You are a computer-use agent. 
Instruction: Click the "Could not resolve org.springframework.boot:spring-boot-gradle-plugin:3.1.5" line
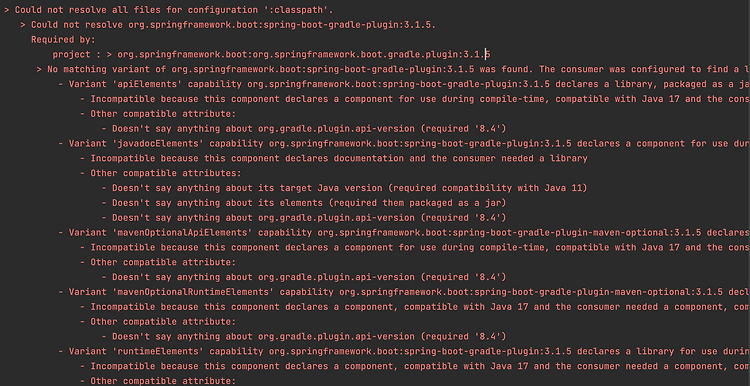point(228,24)
